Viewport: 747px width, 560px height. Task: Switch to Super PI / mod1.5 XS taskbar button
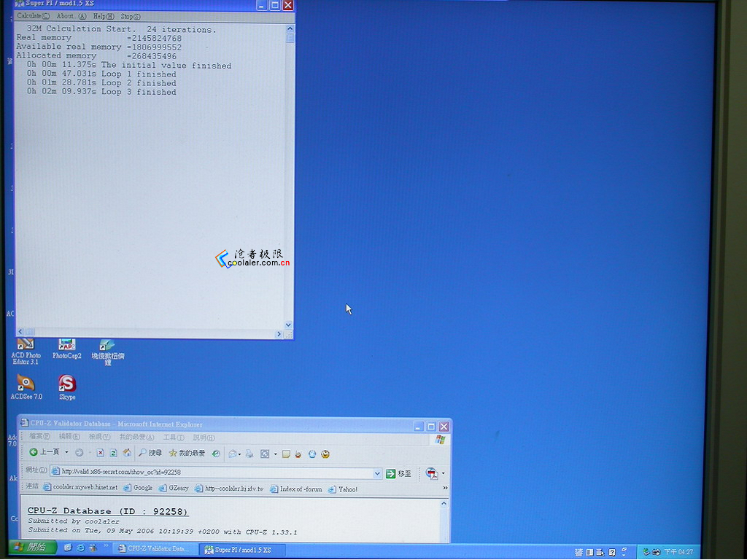(x=242, y=550)
